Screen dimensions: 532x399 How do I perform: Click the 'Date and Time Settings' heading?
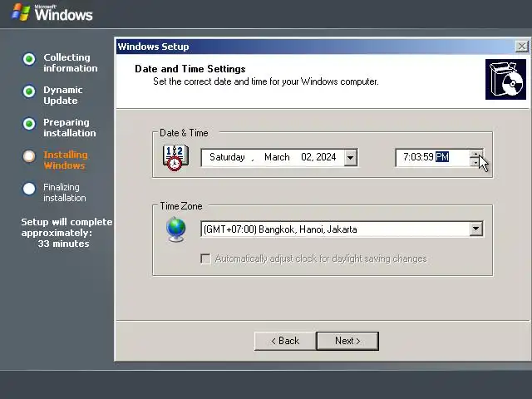tap(190, 69)
